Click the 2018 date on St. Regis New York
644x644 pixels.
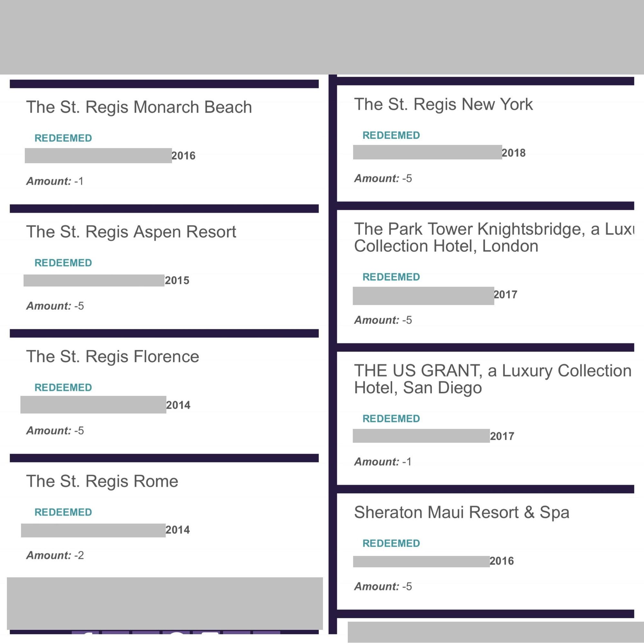[x=513, y=153]
